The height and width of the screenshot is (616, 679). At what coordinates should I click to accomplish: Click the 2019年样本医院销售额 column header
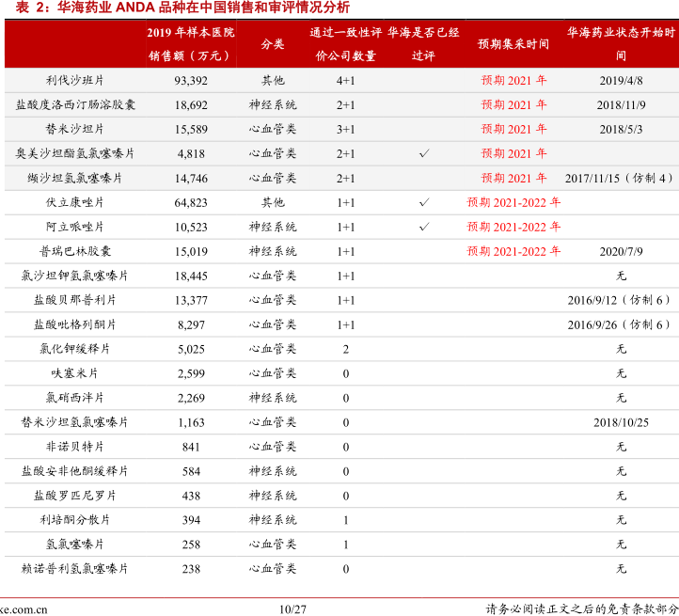(191, 44)
